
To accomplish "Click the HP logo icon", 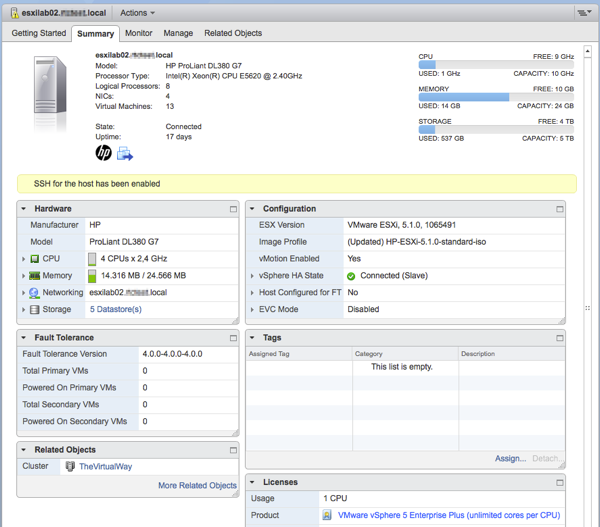I will tap(103, 153).
